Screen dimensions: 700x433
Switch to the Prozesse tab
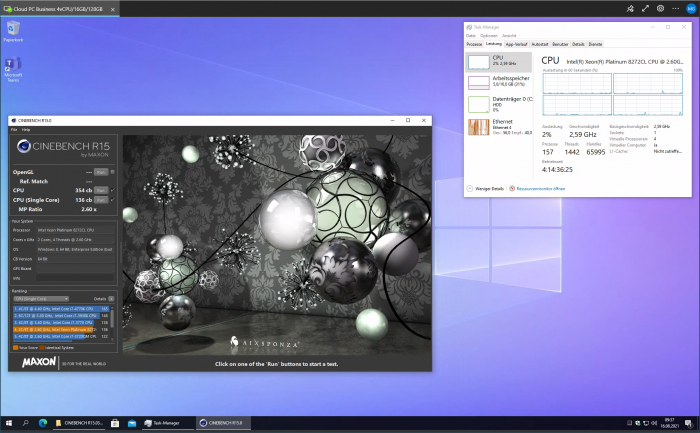click(x=474, y=44)
